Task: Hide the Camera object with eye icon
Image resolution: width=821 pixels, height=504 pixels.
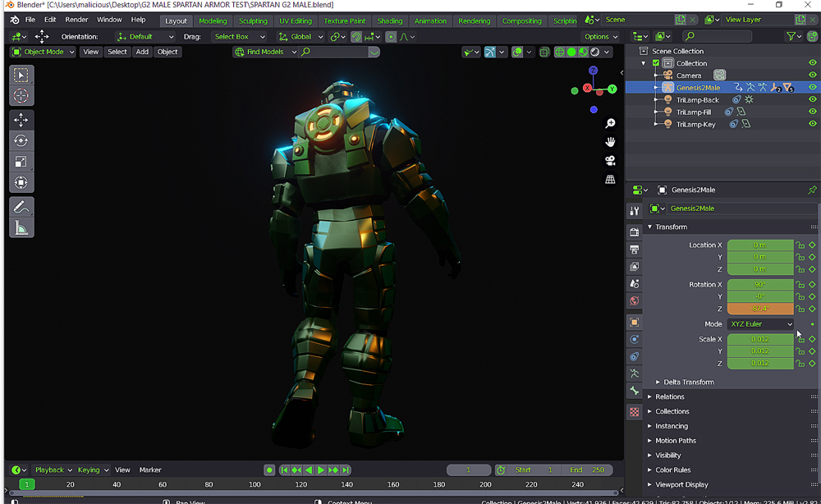Action: pos(812,76)
